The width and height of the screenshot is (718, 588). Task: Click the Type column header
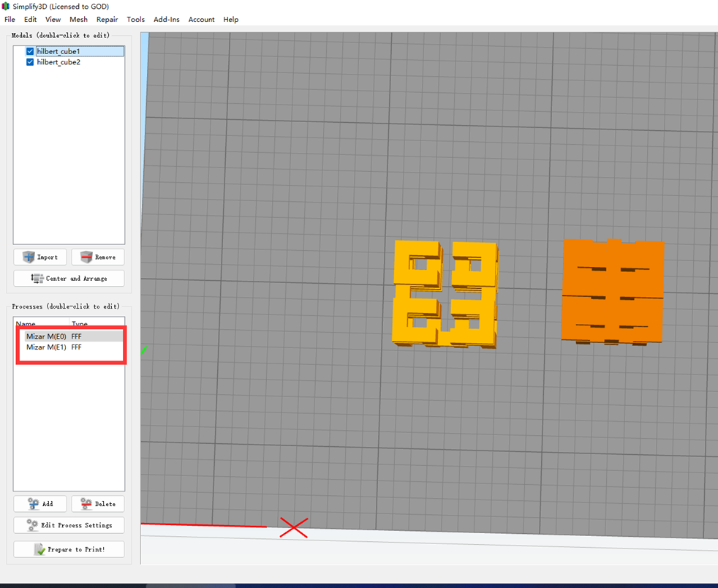(x=79, y=323)
